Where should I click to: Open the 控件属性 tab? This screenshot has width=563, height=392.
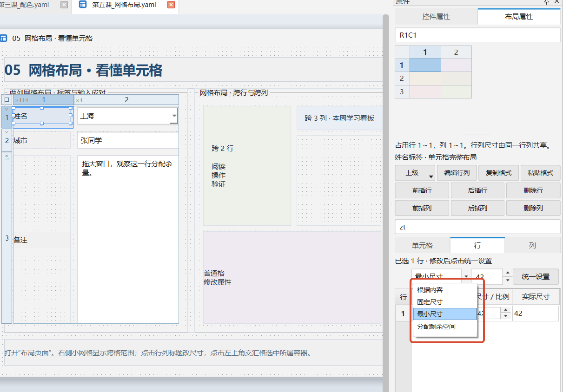coord(436,17)
